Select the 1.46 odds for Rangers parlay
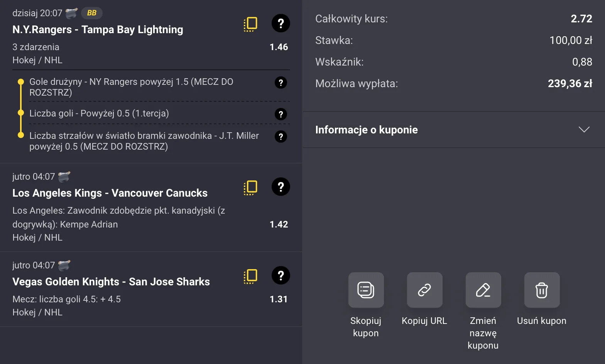Screen dimensions: 605x364 [x=279, y=47]
